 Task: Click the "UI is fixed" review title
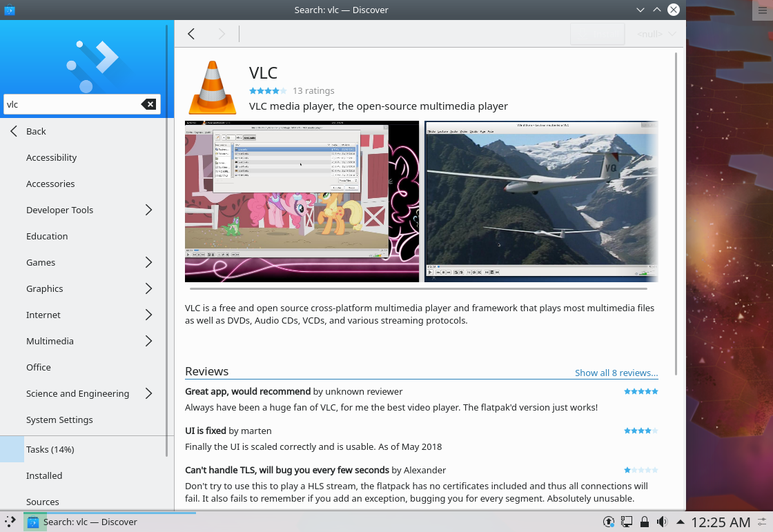pyautogui.click(x=206, y=431)
